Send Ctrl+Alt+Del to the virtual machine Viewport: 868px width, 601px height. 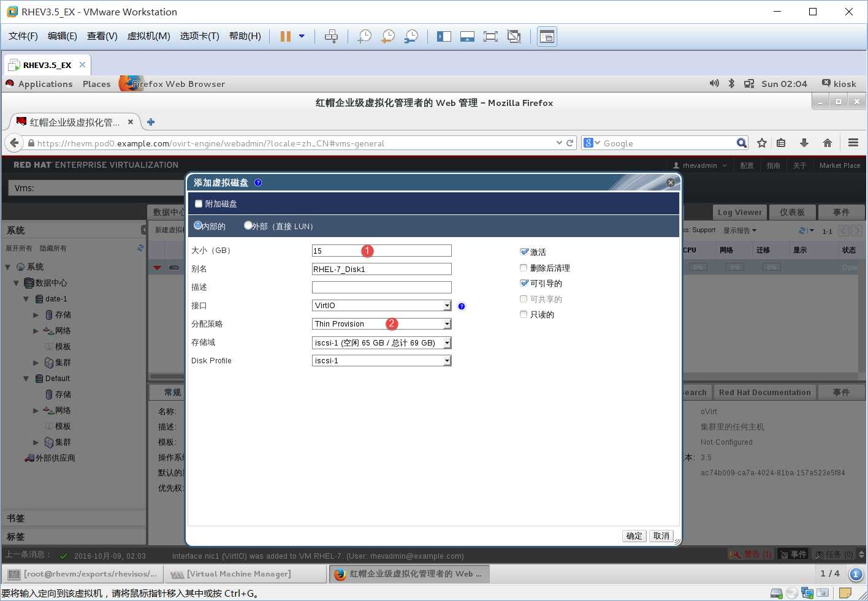pos(331,36)
